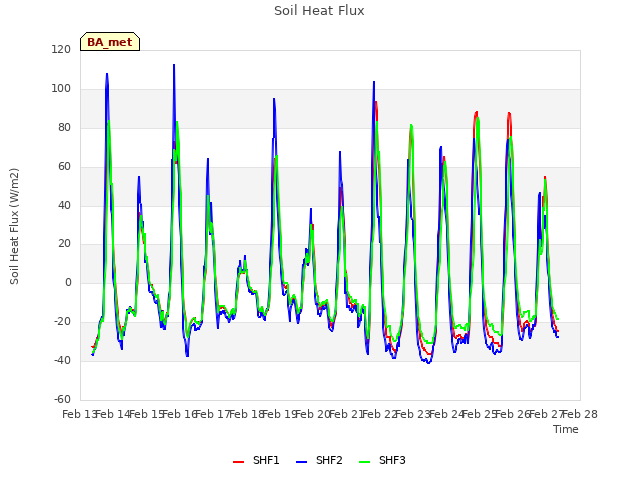This screenshot has height=480, width=640.
Task: Click the tallest blue peak near Feb 16
Action: [x=174, y=65]
